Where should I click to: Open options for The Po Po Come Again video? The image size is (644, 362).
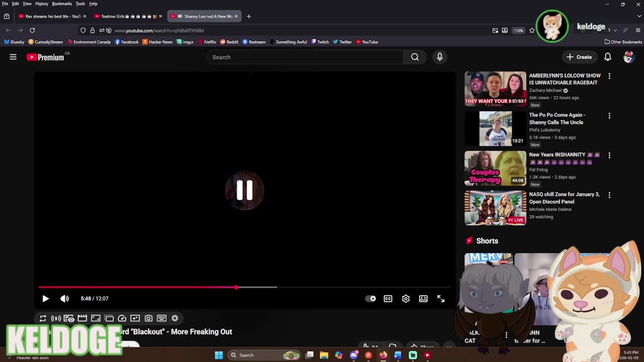click(609, 116)
